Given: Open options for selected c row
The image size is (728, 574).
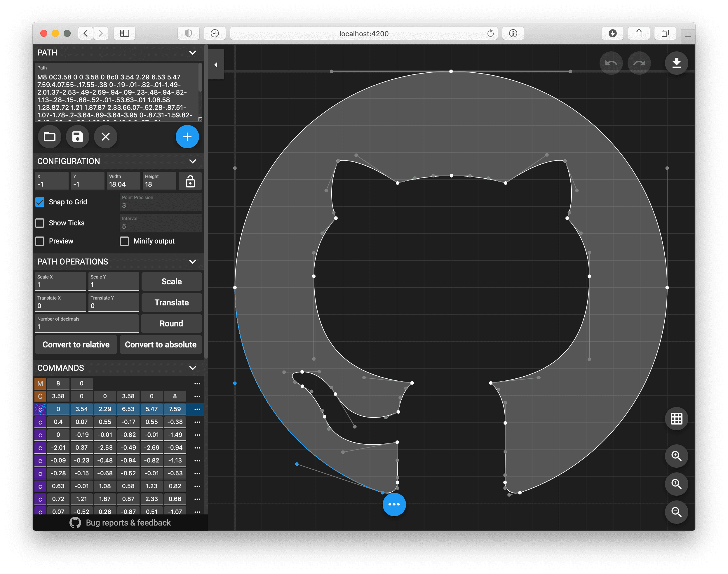Looking at the screenshot, I should click(x=197, y=409).
